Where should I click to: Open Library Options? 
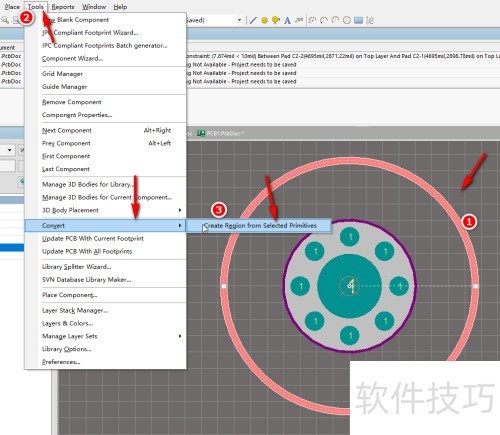(105, 349)
